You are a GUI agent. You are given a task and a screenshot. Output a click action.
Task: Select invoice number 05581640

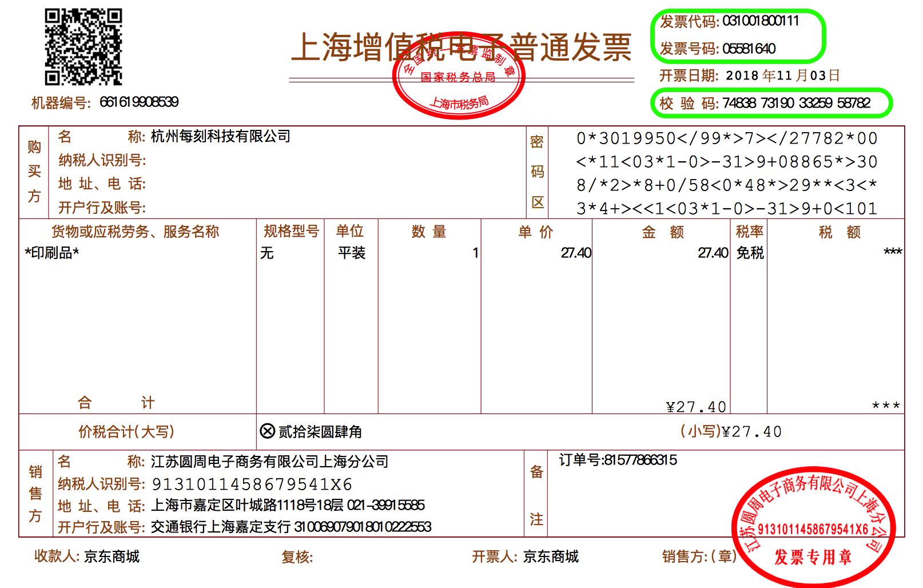(x=749, y=49)
